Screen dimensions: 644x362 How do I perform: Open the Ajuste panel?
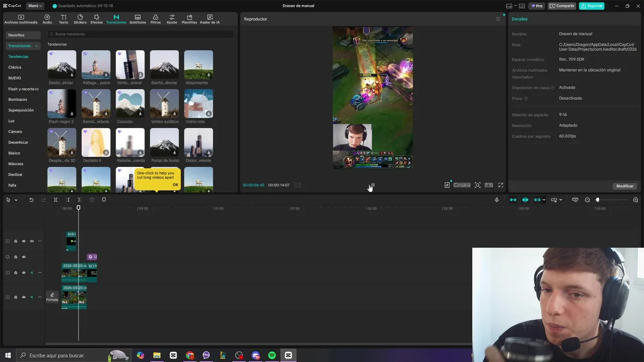click(x=172, y=19)
